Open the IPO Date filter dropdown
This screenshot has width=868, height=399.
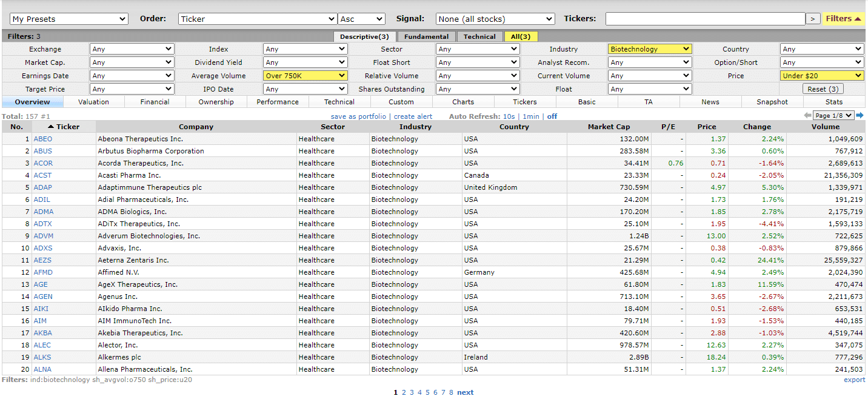[305, 89]
